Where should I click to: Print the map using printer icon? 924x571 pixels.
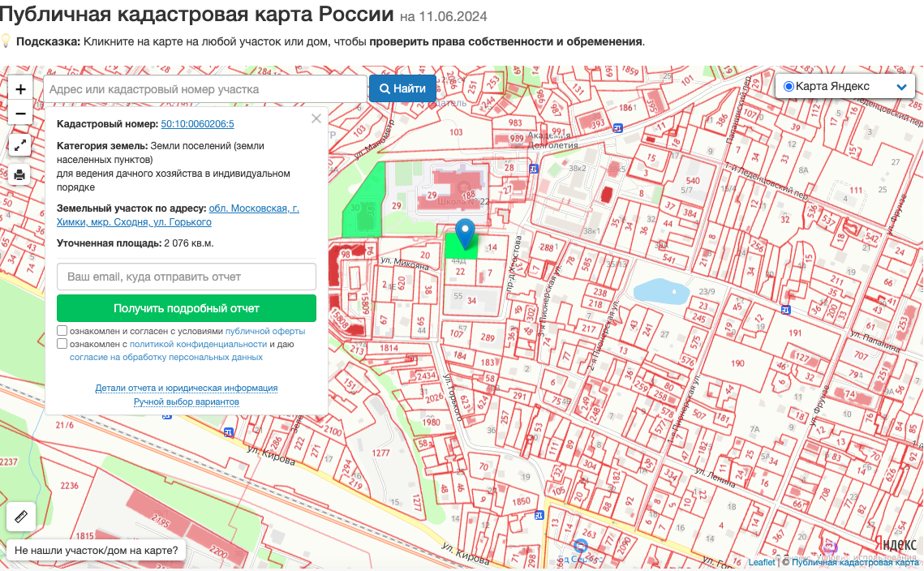20,175
